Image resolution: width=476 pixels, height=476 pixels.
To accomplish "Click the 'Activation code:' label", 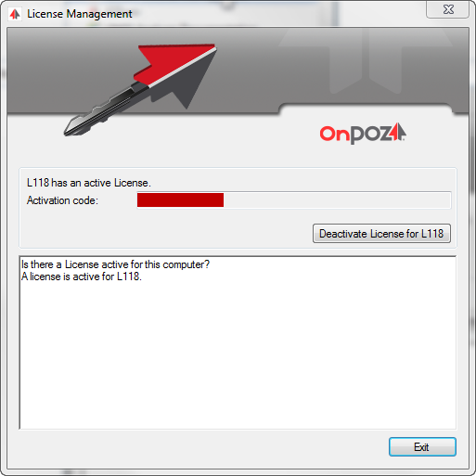I will point(62,200).
